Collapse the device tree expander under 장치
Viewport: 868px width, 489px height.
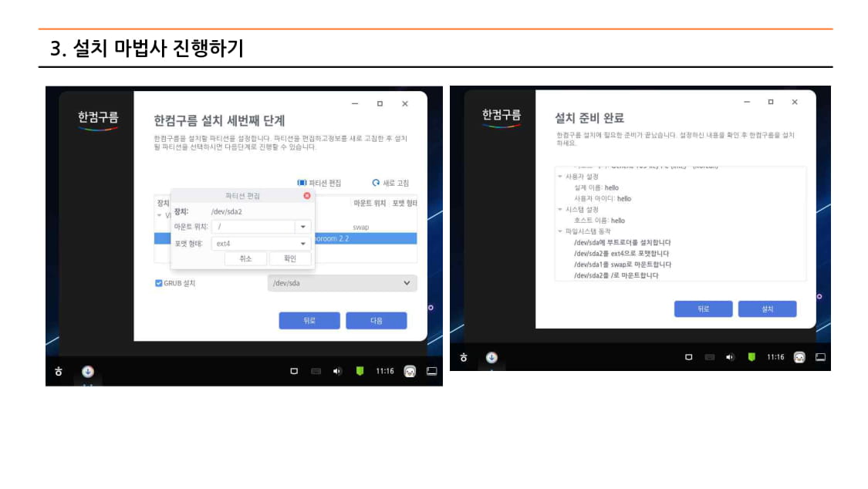[160, 216]
